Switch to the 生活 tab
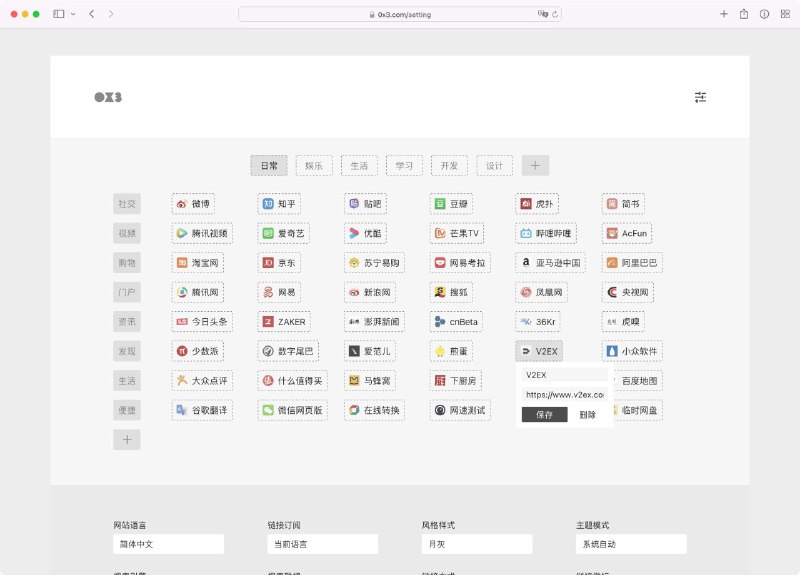The height and width of the screenshot is (575, 800). [359, 166]
